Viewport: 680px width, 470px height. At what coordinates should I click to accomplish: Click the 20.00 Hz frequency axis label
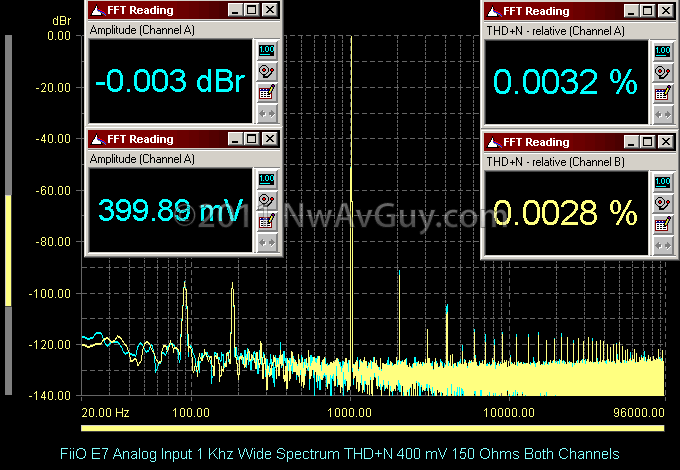pyautogui.click(x=105, y=412)
